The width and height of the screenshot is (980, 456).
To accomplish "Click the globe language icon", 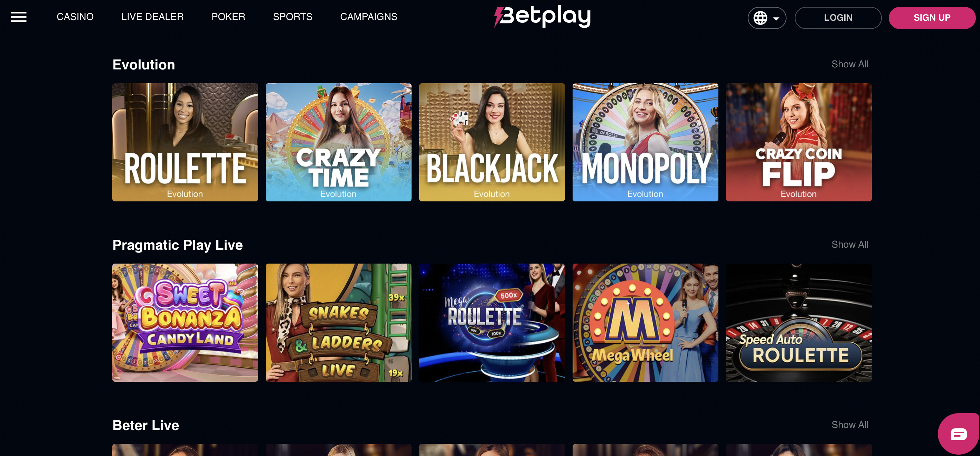I will [760, 18].
